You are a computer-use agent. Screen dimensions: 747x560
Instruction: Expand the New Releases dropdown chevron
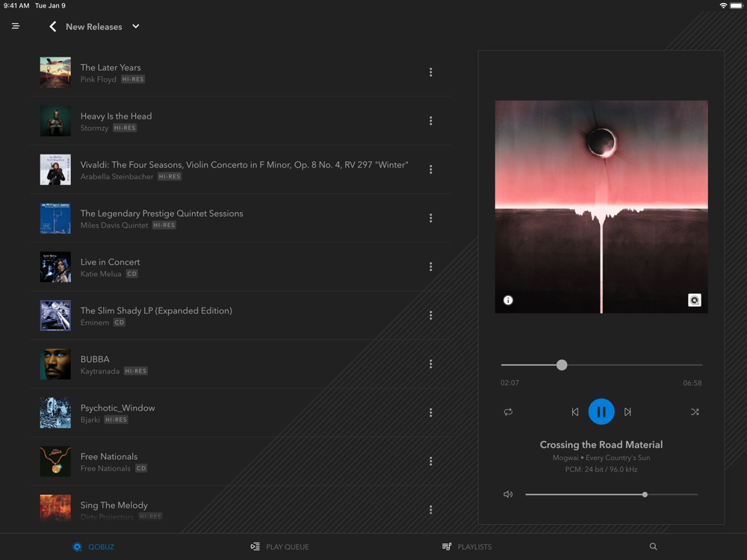136,26
